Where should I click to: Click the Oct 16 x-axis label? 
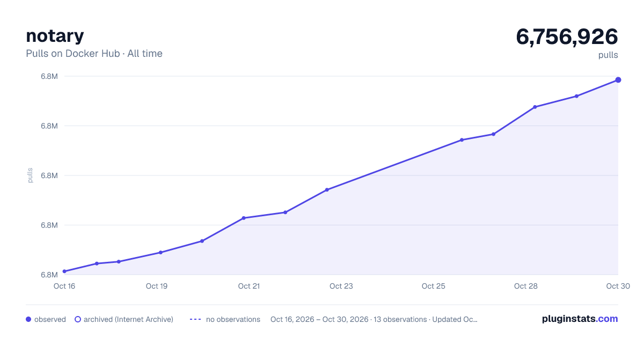coord(64,286)
